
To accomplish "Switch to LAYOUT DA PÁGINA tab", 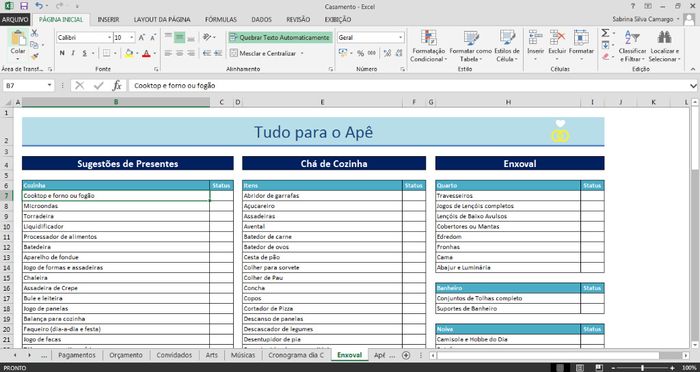I will 162,20.
